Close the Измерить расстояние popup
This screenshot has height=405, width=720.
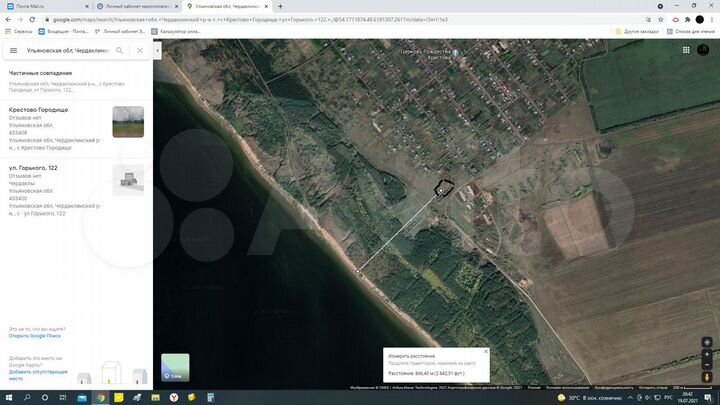click(x=486, y=351)
